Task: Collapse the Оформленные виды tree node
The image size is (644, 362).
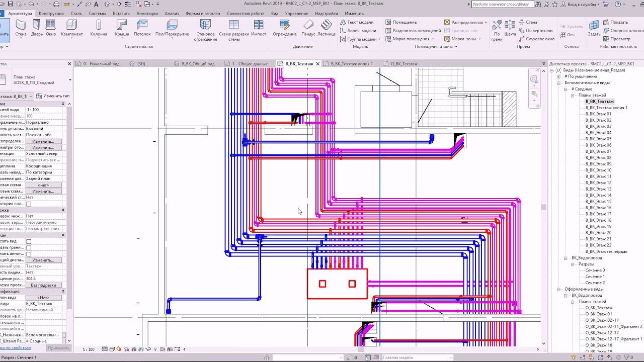Action: (558, 289)
